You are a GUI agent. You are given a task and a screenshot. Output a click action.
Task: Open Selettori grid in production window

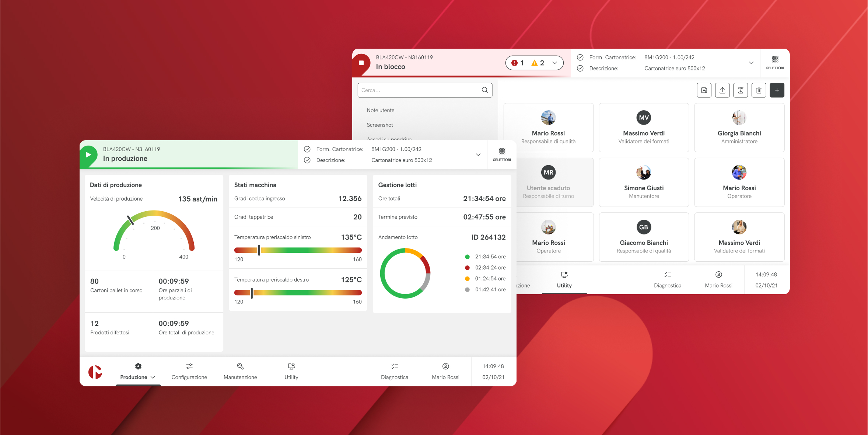502,154
